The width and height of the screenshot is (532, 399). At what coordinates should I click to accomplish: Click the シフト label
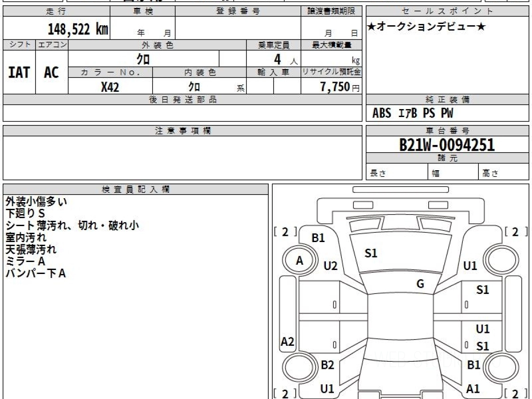click(20, 45)
